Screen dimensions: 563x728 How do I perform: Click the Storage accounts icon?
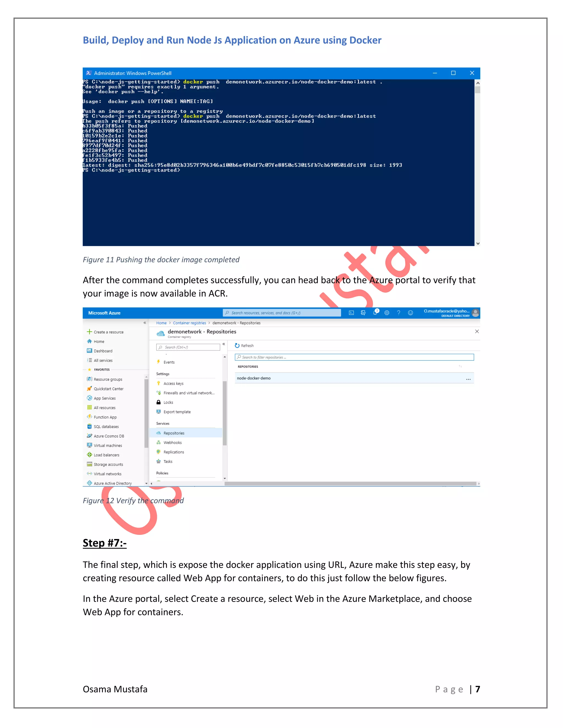(89, 464)
